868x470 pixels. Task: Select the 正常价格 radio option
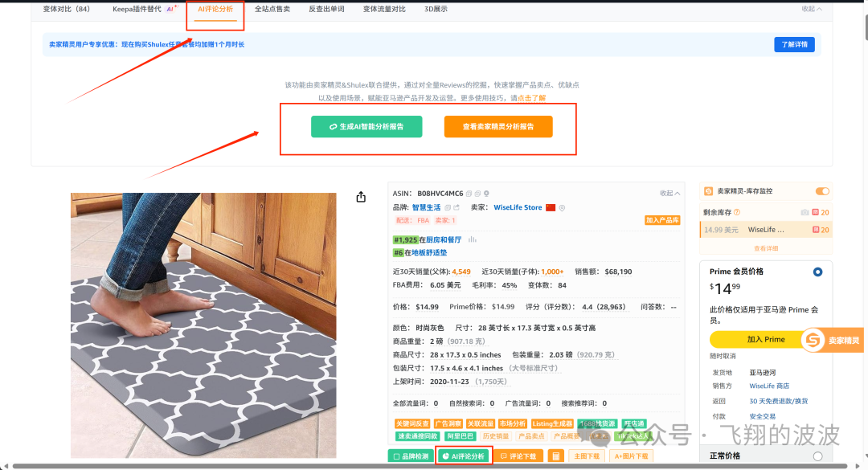point(817,456)
